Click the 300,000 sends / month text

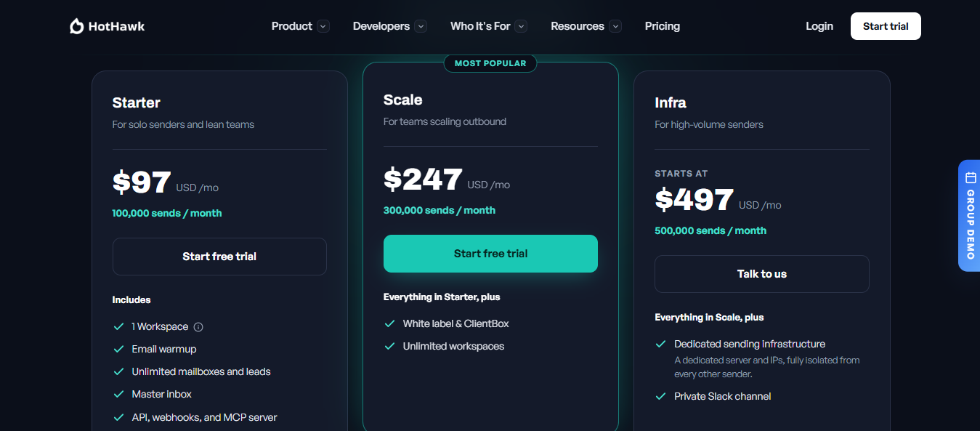[440, 210]
